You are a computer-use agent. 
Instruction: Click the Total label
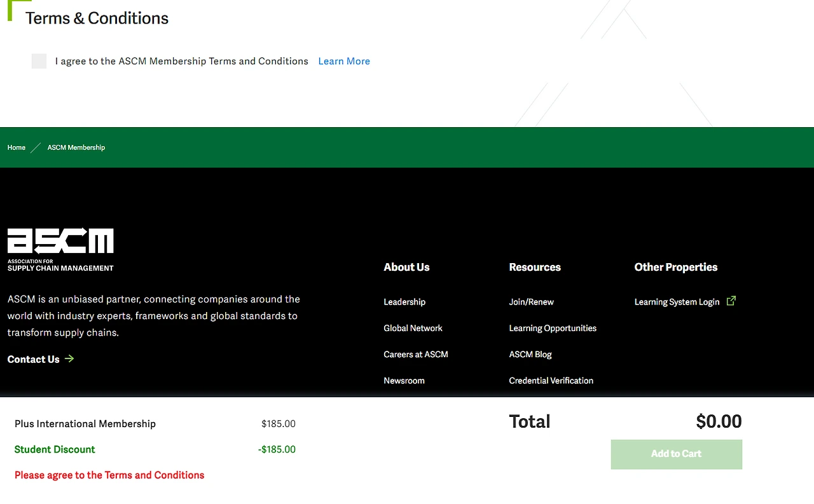tap(530, 421)
